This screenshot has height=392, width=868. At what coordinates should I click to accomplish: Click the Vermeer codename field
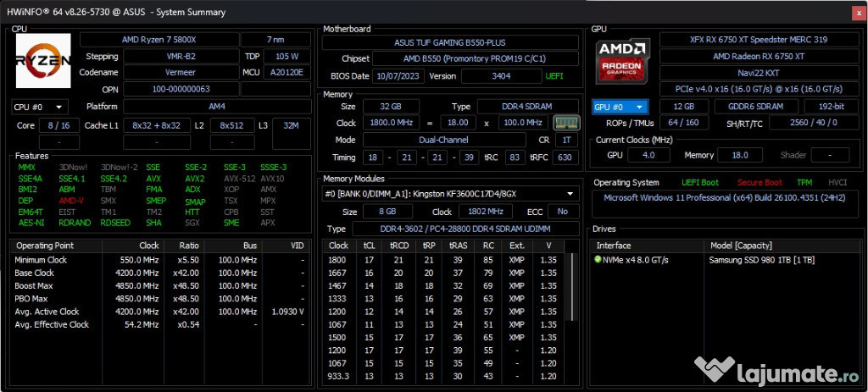tap(181, 73)
